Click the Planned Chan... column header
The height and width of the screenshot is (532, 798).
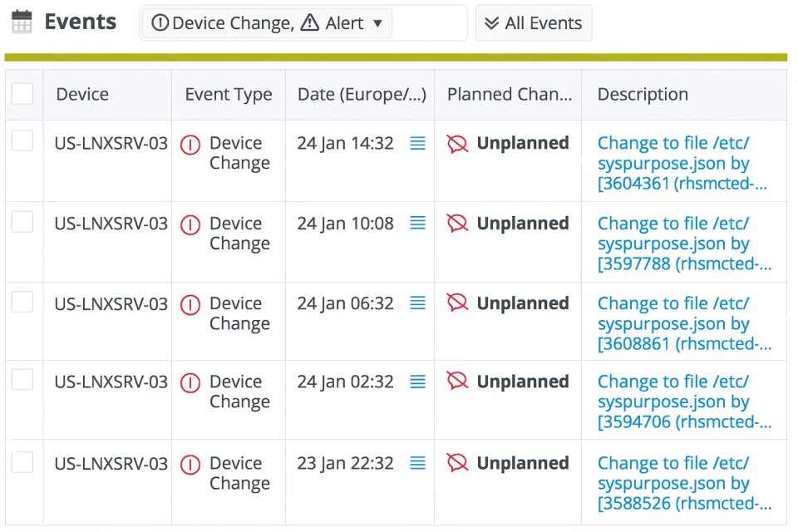point(510,94)
